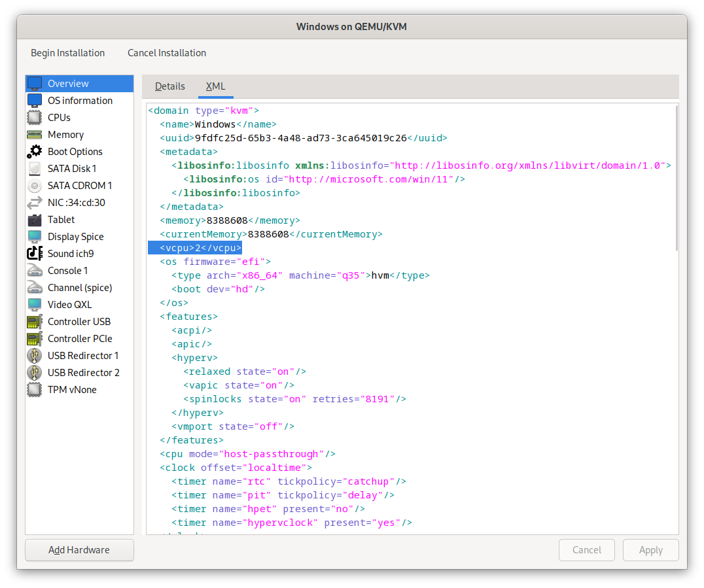The height and width of the screenshot is (588, 704).
Task: Click Cancel Installation
Action: (166, 53)
